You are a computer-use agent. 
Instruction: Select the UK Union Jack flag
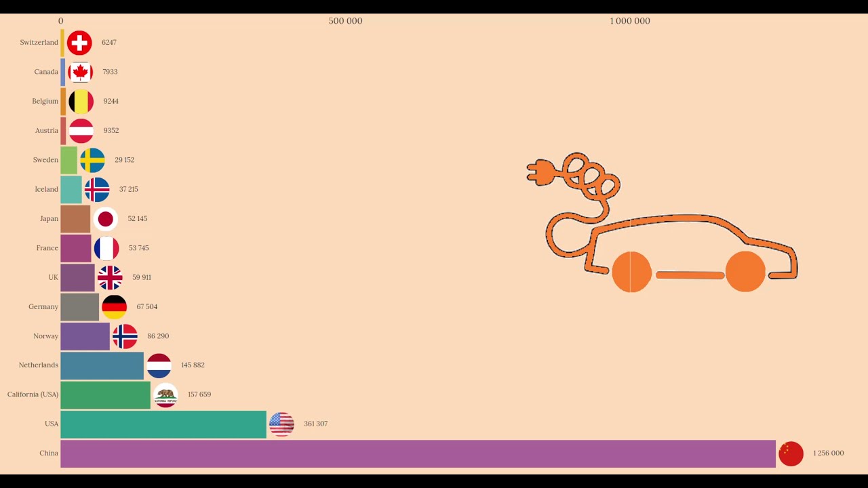[x=110, y=277]
